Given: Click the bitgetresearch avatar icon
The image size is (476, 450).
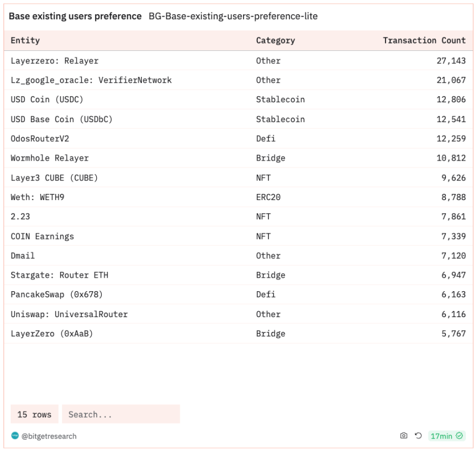Looking at the screenshot, I should click(x=15, y=436).
